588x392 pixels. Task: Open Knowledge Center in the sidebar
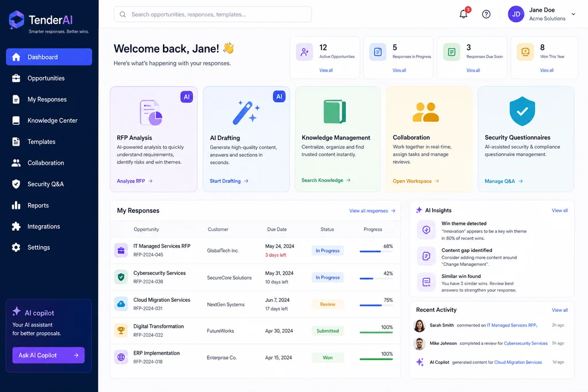(49, 121)
